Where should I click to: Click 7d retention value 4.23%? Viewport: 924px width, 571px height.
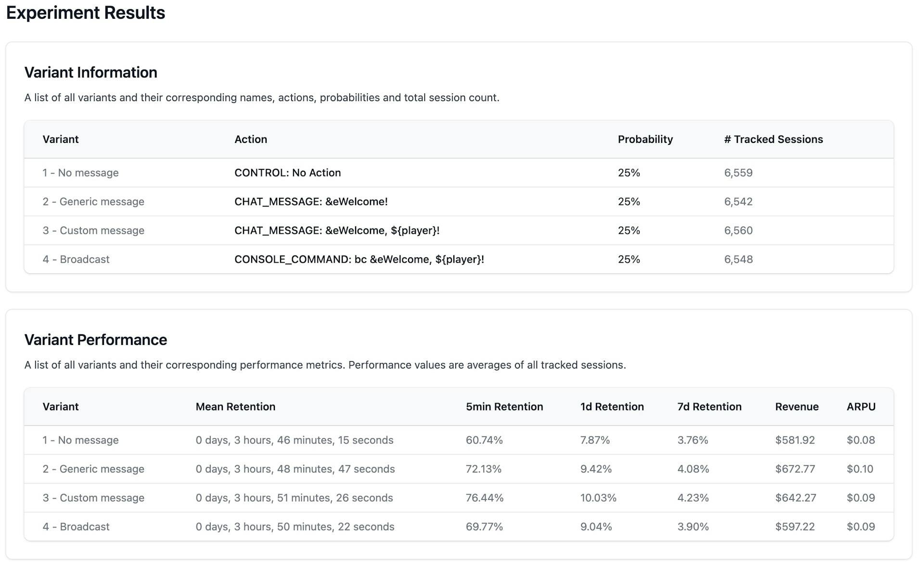point(693,498)
